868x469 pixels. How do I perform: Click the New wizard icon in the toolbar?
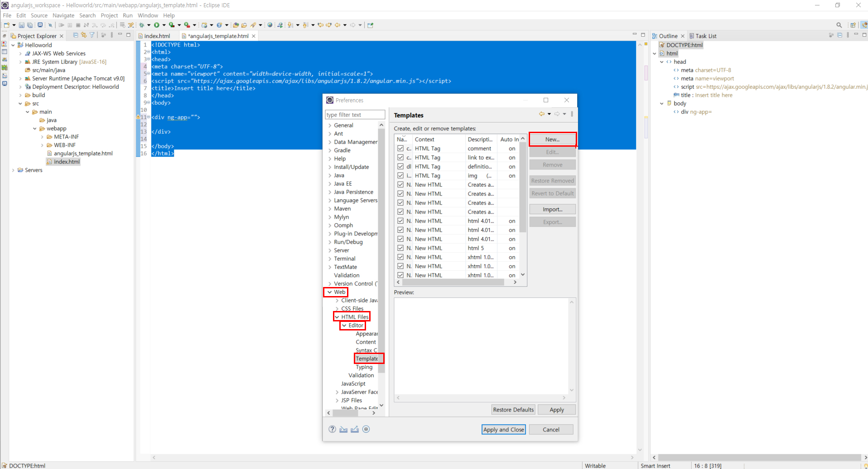[x=7, y=25]
